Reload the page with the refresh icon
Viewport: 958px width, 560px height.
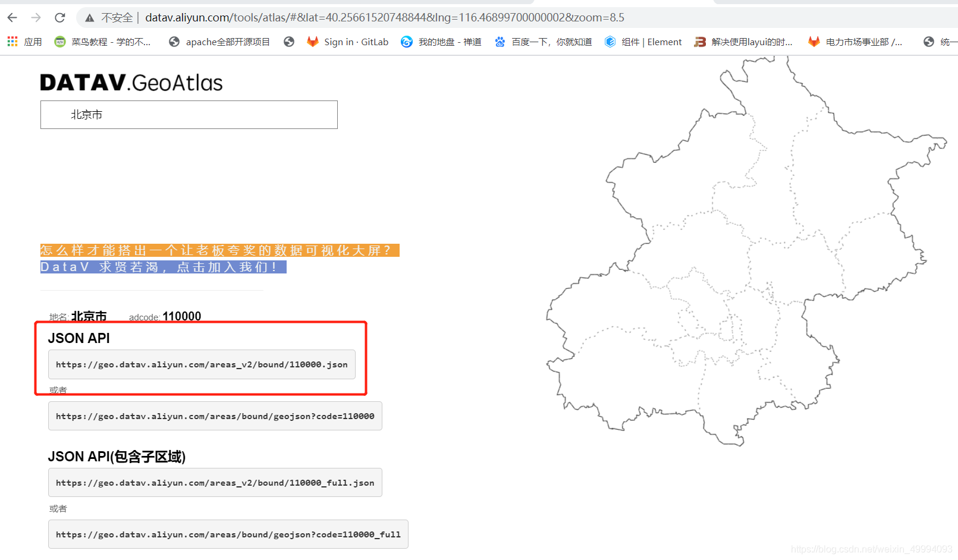click(60, 18)
